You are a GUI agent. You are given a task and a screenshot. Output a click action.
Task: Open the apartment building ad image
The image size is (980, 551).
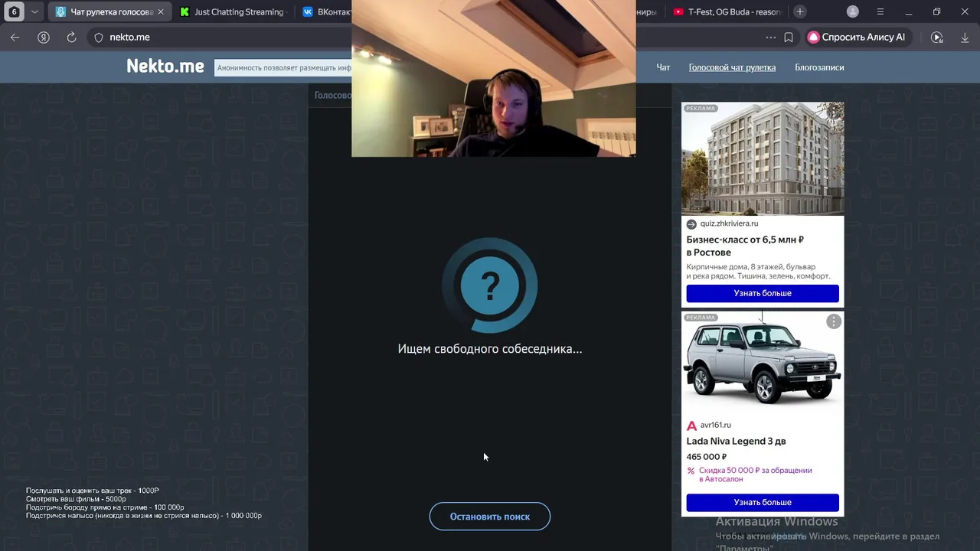click(763, 158)
